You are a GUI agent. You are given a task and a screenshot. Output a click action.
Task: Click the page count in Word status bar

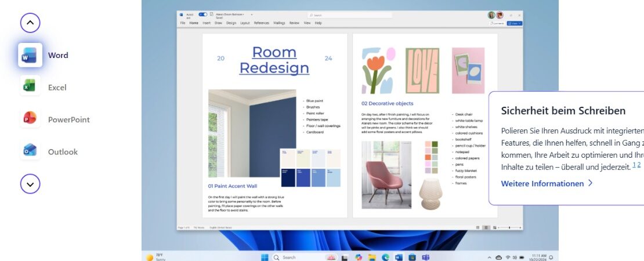click(183, 227)
